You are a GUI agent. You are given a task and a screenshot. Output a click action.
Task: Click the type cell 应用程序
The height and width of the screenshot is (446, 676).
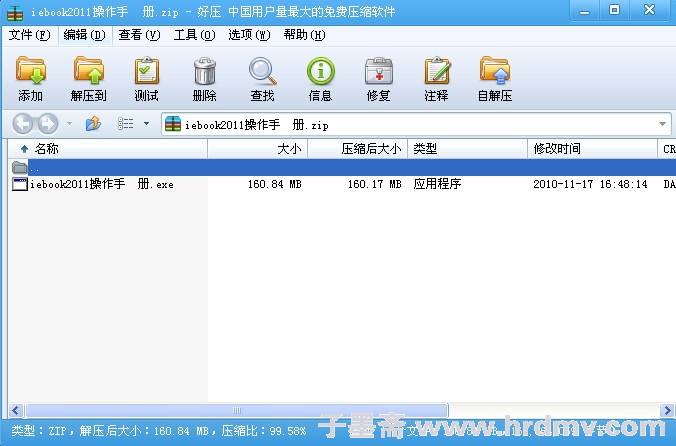point(437,184)
